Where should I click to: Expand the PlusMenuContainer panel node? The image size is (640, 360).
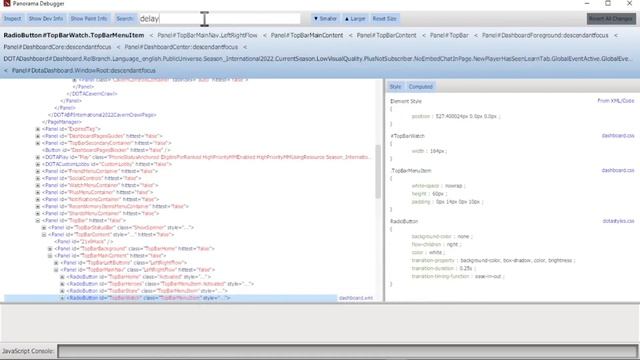[x=38, y=192]
